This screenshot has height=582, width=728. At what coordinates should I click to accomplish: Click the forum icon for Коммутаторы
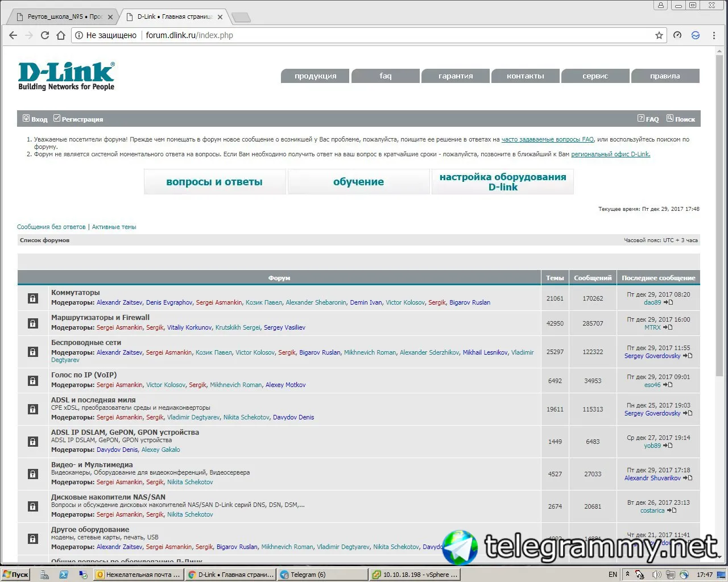click(x=33, y=298)
